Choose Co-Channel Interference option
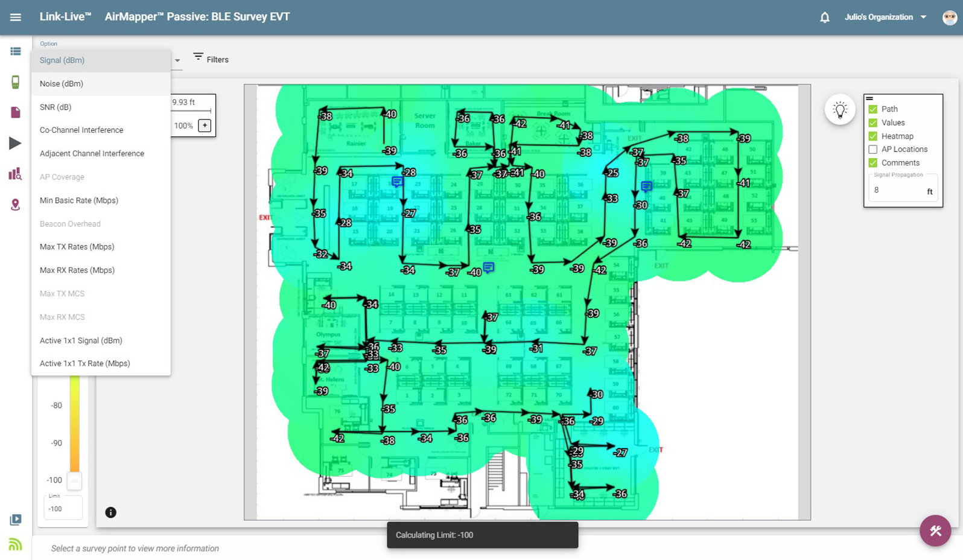The image size is (963, 560). 81,130
